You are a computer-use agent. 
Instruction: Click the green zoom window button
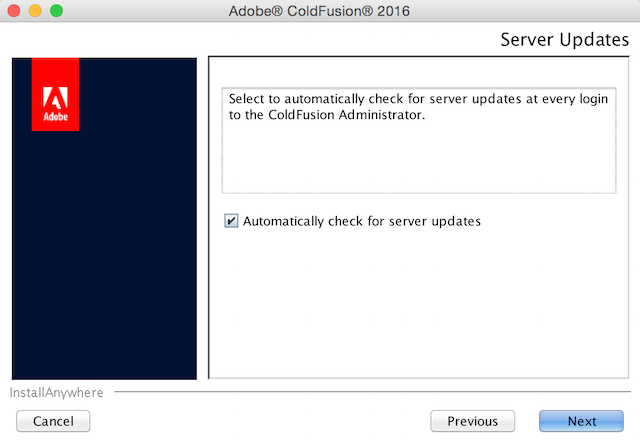56,11
